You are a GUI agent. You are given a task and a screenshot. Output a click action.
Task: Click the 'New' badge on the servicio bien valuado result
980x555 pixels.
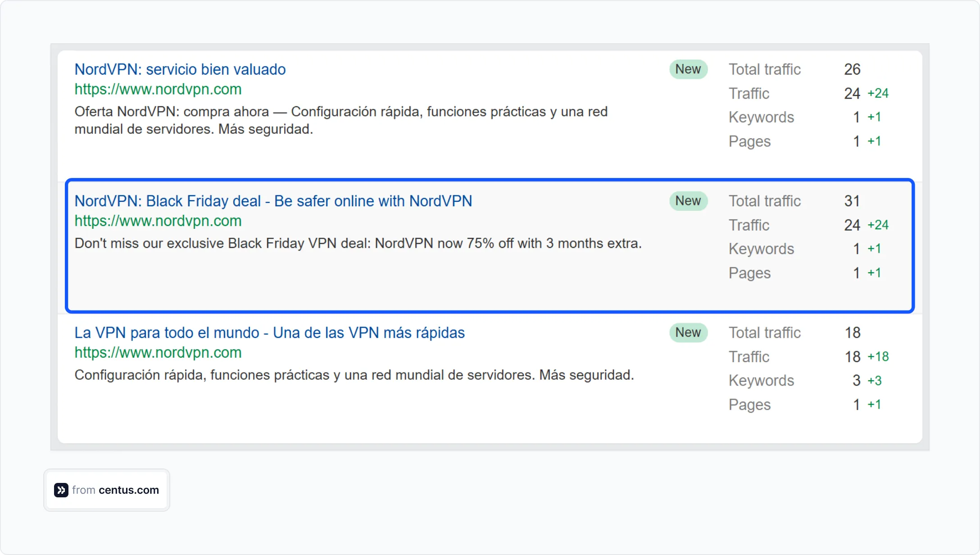(688, 69)
